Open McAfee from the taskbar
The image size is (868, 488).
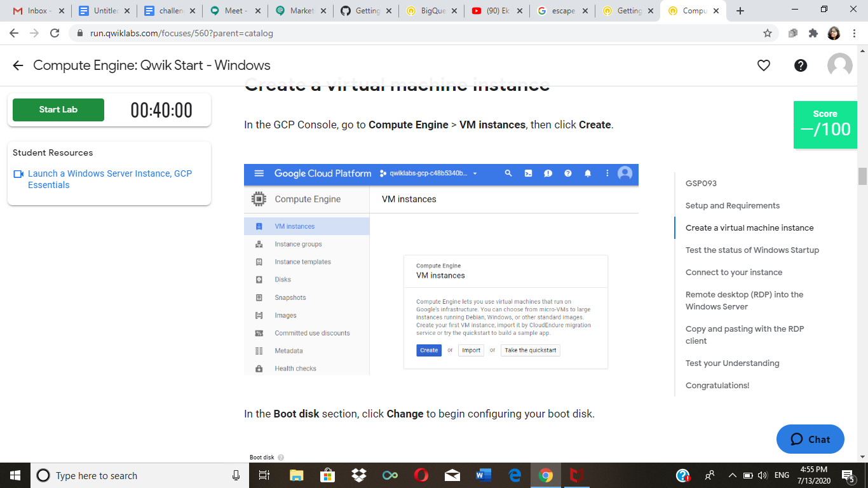coord(577,475)
